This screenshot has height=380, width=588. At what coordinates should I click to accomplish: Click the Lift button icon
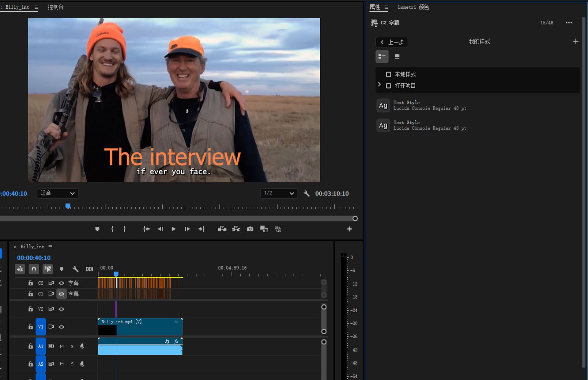pos(222,229)
